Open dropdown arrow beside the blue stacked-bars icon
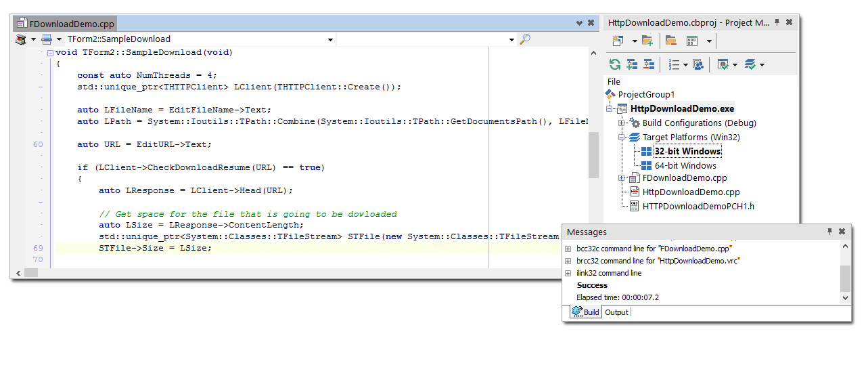The height and width of the screenshot is (380, 868). pos(59,39)
